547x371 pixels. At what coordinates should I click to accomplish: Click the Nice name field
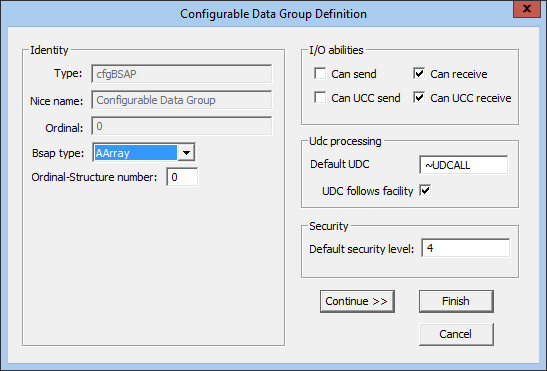182,100
